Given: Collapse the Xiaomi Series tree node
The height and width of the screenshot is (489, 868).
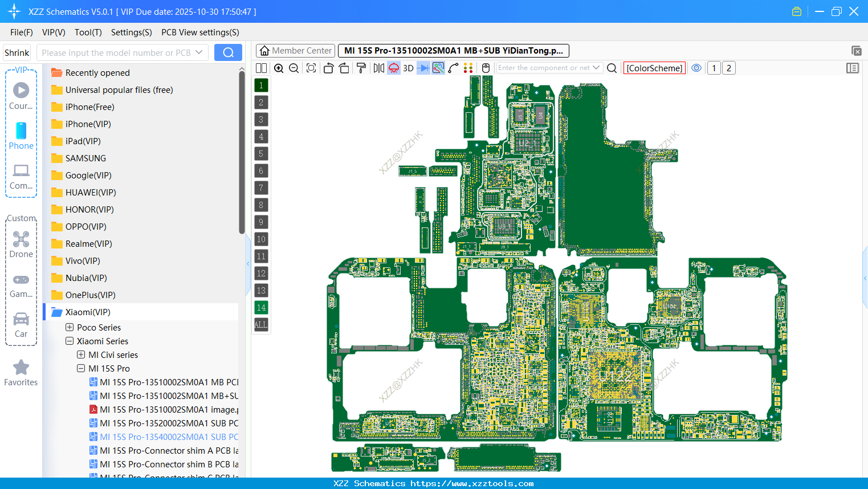Looking at the screenshot, I should tap(70, 341).
